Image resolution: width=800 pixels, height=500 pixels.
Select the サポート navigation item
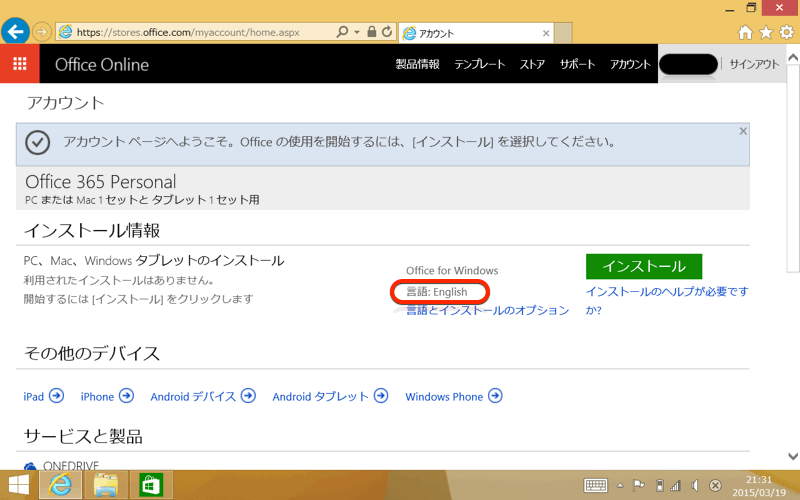click(578, 64)
